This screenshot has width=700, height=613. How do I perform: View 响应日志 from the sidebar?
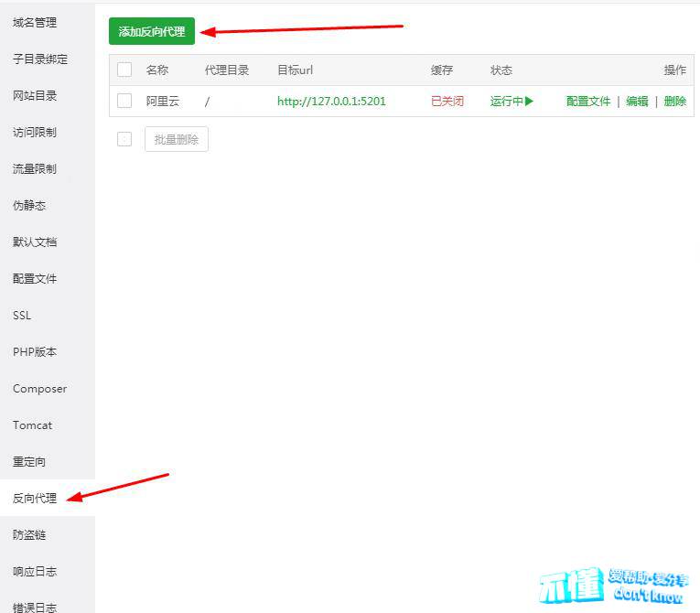pyautogui.click(x=35, y=572)
